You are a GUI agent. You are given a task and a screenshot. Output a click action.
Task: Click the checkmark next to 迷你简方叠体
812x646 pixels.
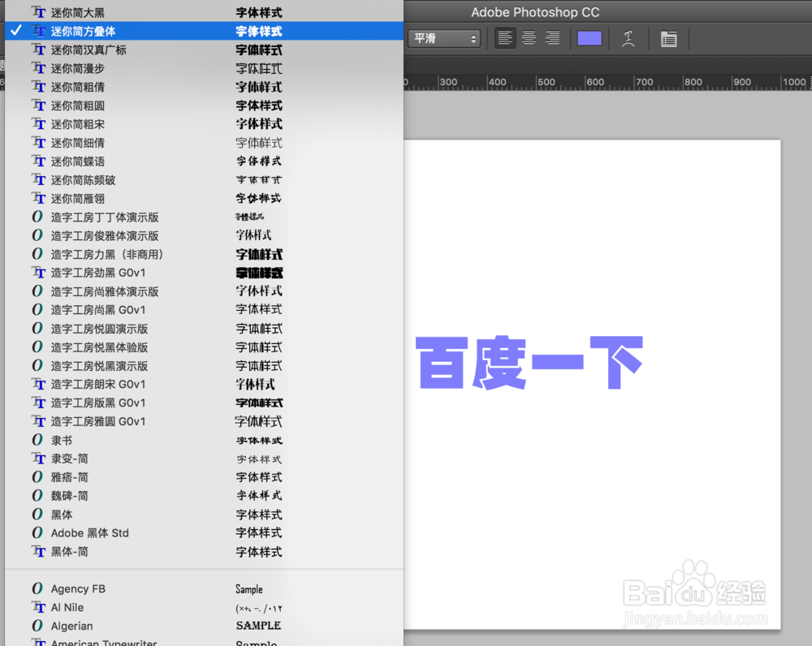click(x=16, y=30)
